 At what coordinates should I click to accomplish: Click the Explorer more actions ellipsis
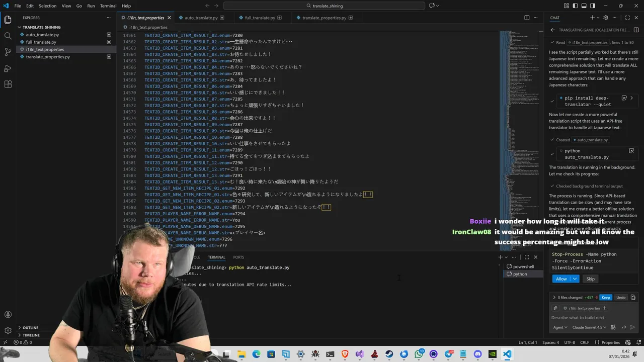coord(108,18)
